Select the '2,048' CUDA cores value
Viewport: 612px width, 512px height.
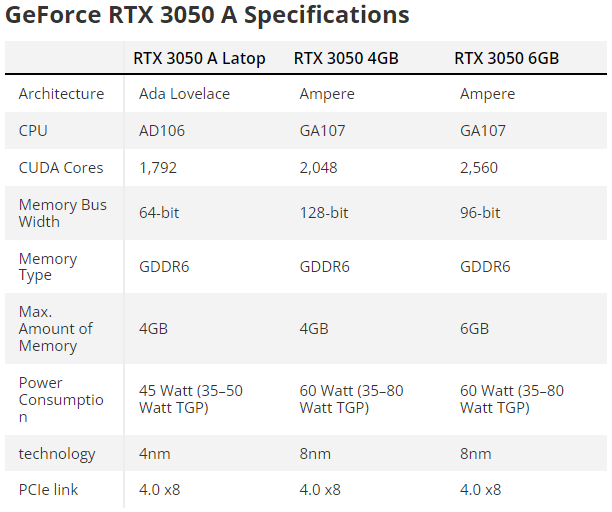pyautogui.click(x=320, y=167)
